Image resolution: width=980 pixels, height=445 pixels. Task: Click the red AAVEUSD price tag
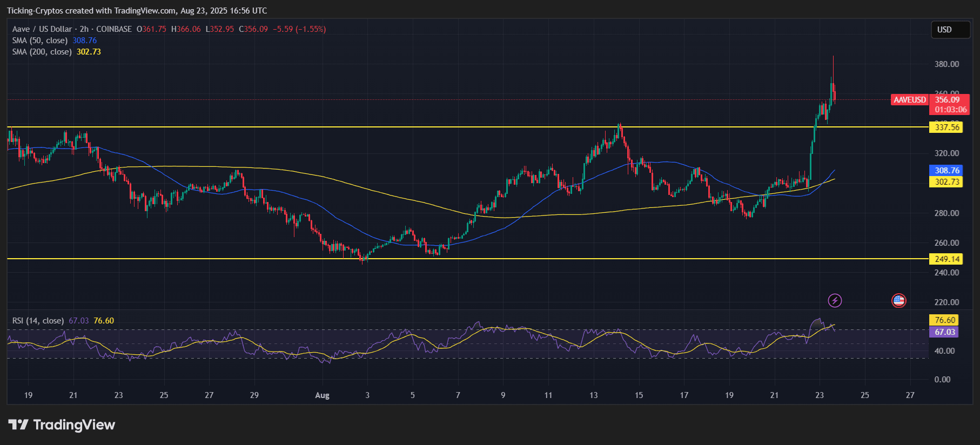[x=910, y=100]
